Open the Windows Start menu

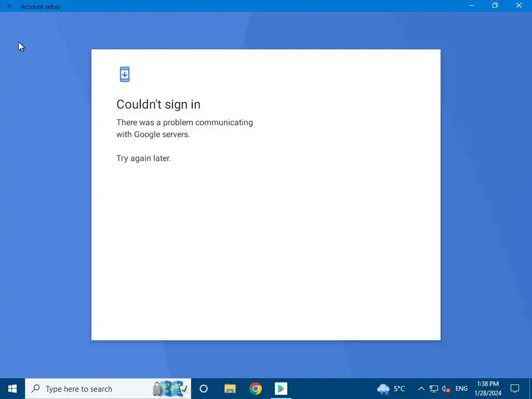coord(12,389)
